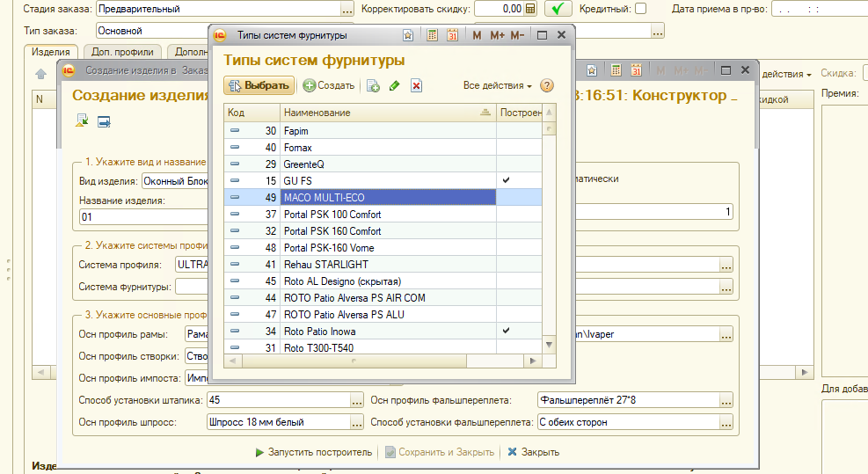Open the ellipsis selector for Система профиля
This screenshot has width=868, height=474.
[x=726, y=265]
